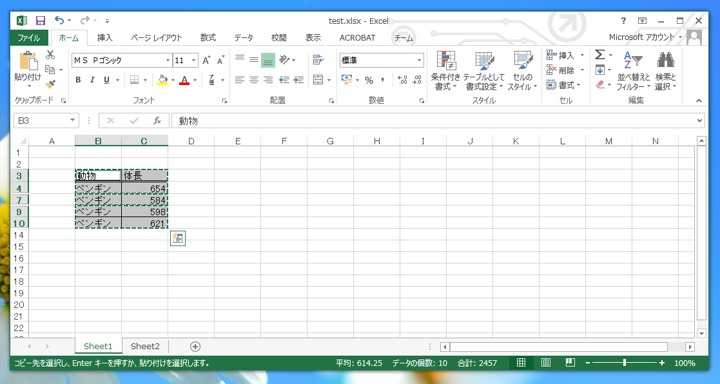Image resolution: width=720 pixels, height=384 pixels.
Task: Increase decimal places
Action: [402, 80]
